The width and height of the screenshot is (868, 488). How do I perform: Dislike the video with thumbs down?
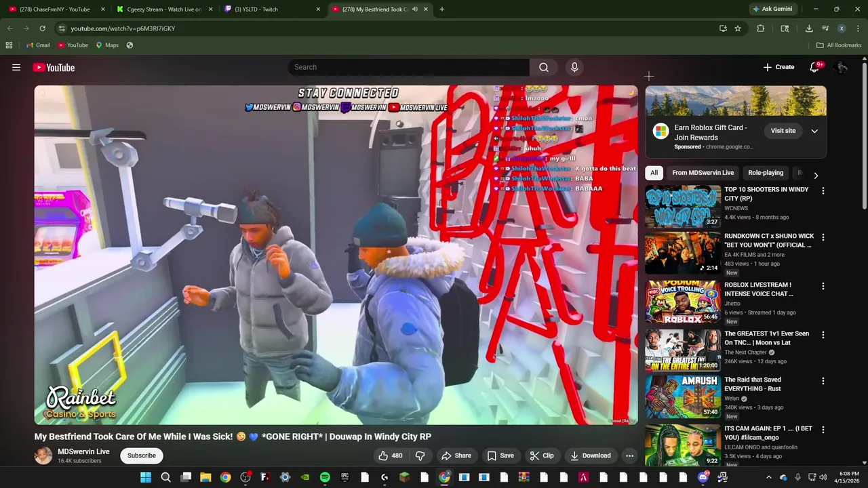[x=420, y=455]
